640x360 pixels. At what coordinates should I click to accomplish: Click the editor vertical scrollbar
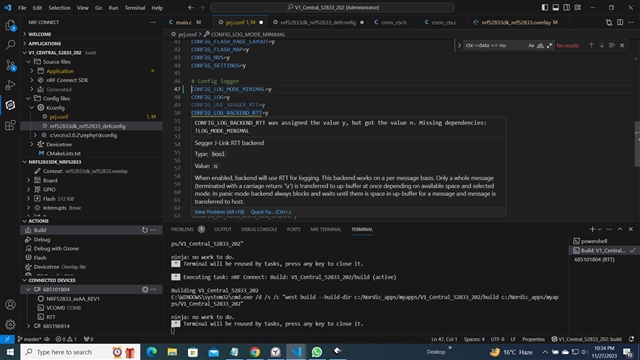tap(637, 144)
